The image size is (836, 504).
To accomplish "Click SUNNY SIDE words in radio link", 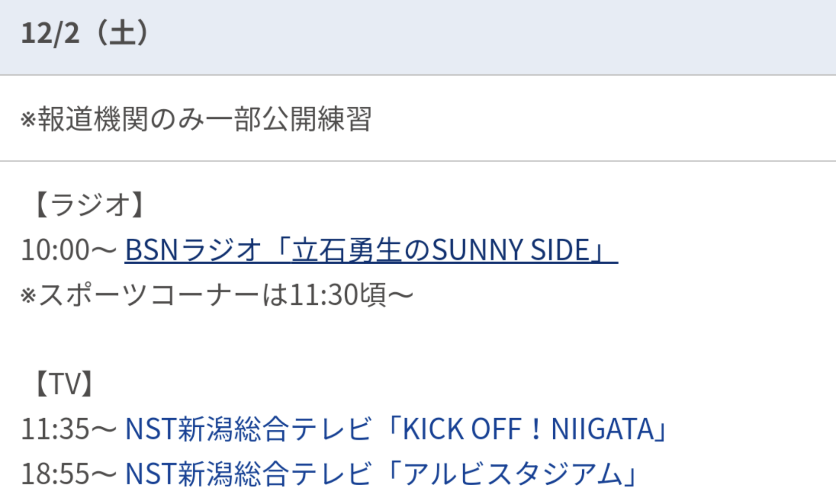I will [511, 250].
